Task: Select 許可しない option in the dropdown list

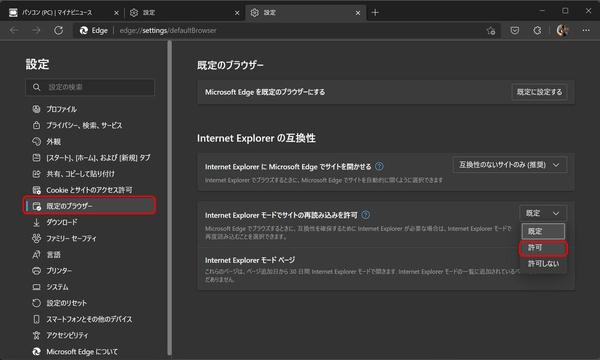Action: [x=543, y=264]
